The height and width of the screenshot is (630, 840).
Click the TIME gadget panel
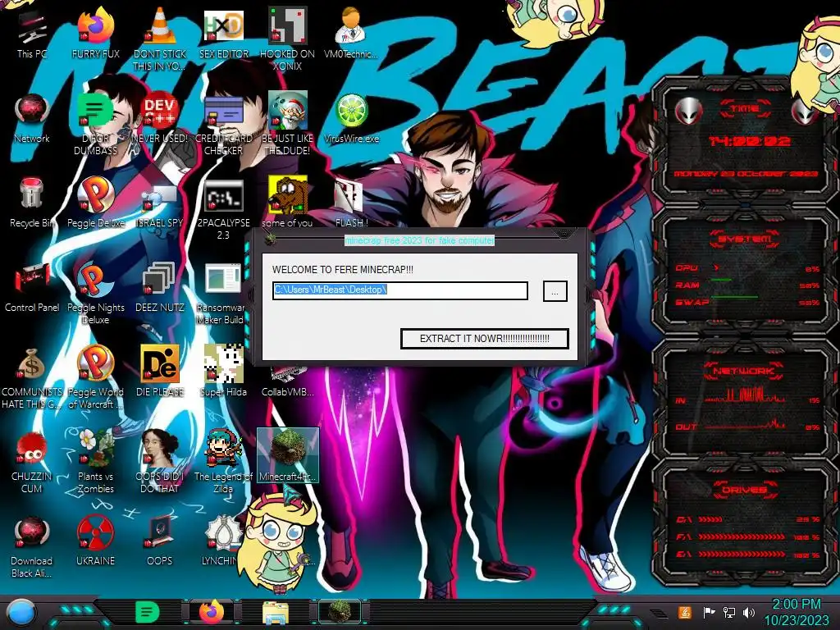pos(745,140)
